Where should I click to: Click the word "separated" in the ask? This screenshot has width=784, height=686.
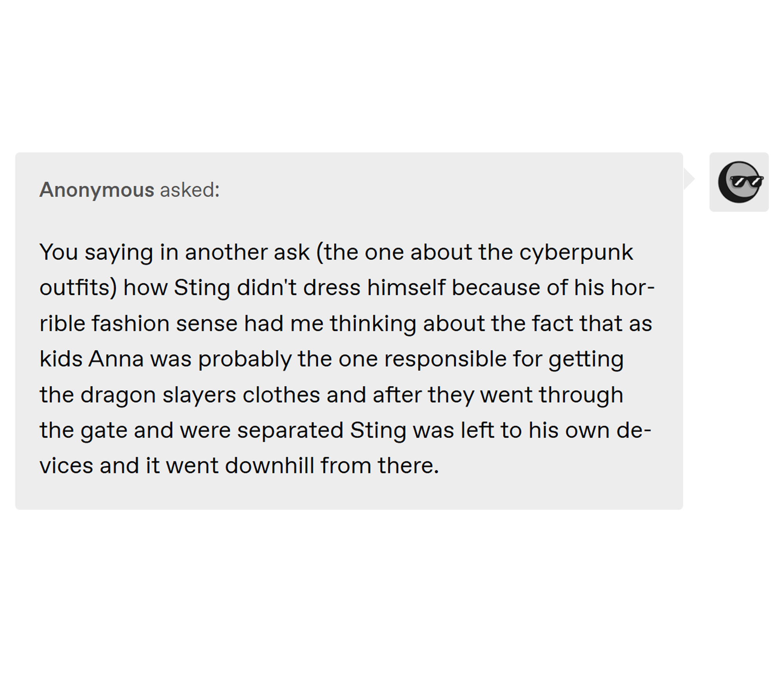pyautogui.click(x=290, y=430)
